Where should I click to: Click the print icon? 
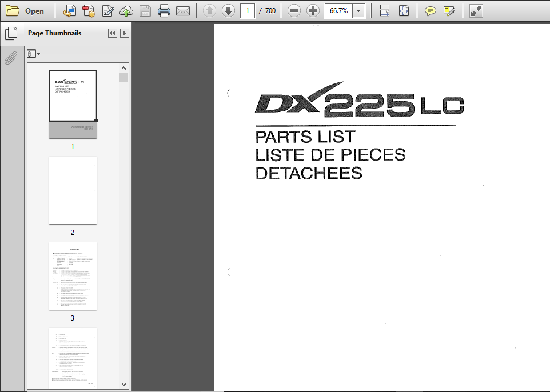coord(164,11)
